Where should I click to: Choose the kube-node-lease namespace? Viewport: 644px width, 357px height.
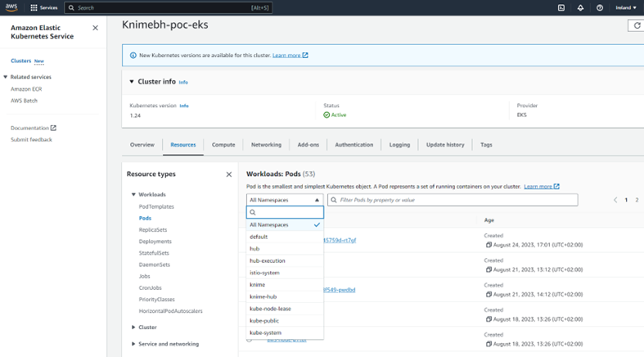[x=285, y=309]
